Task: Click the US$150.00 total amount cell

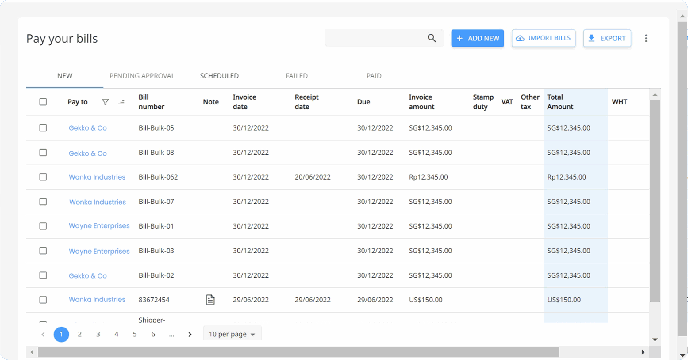Action: (x=564, y=299)
